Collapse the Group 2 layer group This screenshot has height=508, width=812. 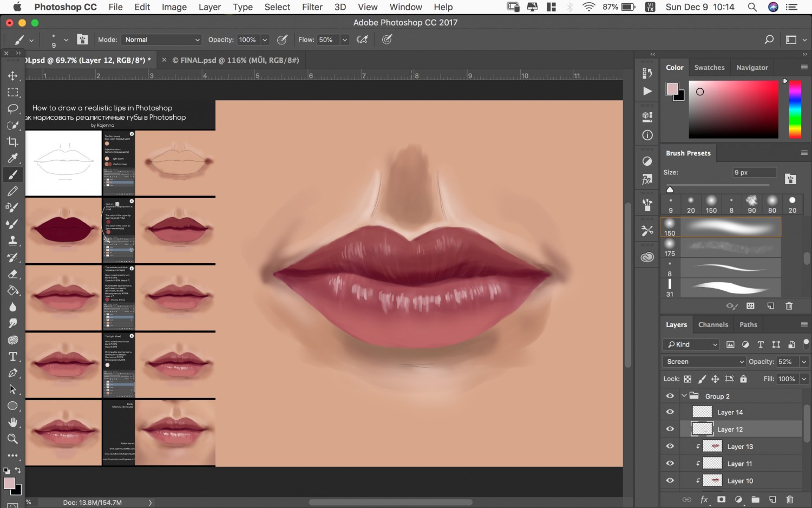click(x=684, y=396)
